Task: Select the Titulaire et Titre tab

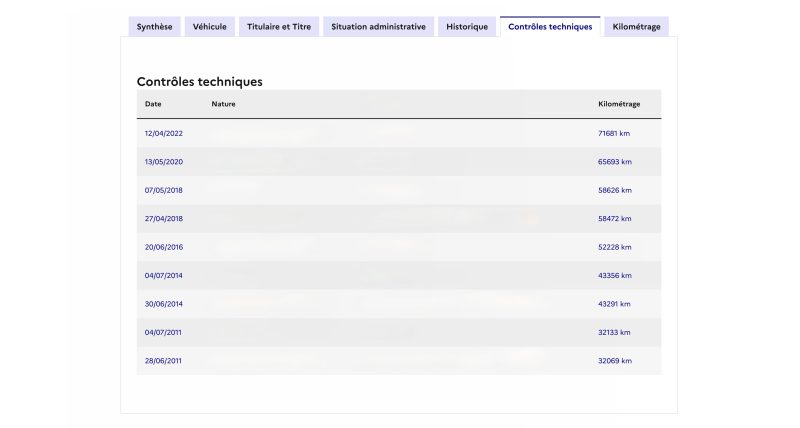Action: 279,27
